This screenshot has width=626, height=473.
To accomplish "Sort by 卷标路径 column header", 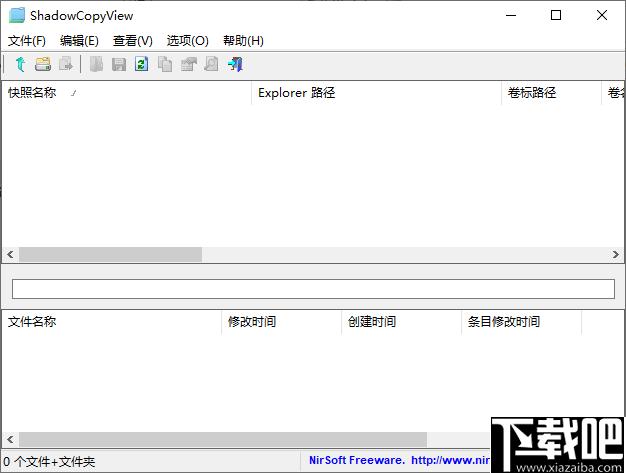I will coord(551,93).
